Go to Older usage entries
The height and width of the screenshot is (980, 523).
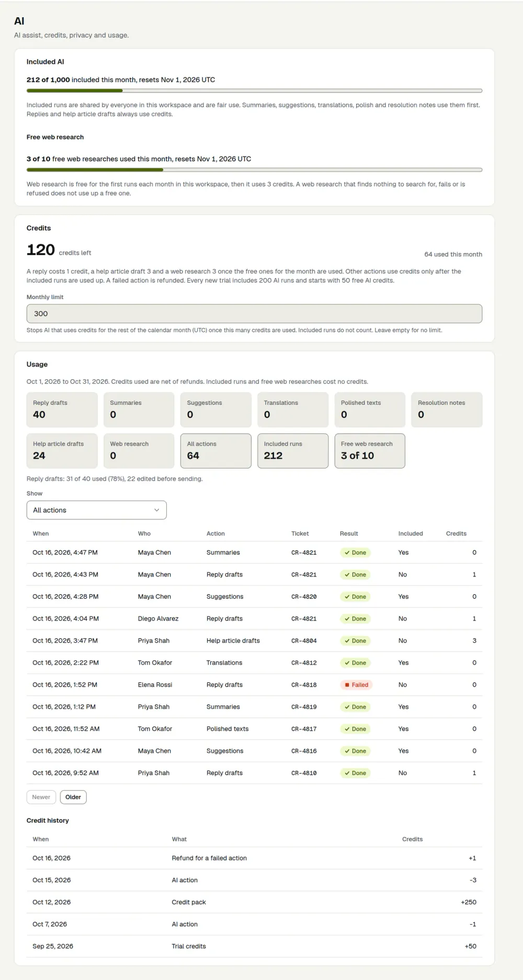pyautogui.click(x=73, y=797)
